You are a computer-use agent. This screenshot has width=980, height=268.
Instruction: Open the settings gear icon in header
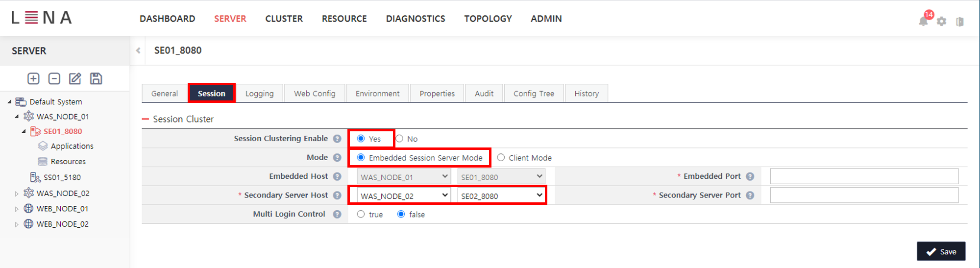(x=941, y=22)
